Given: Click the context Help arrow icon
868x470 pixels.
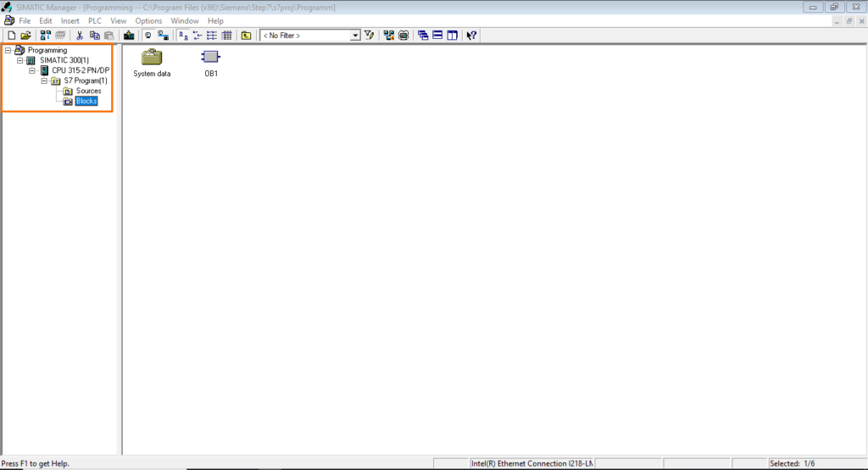Looking at the screenshot, I should coord(471,36).
